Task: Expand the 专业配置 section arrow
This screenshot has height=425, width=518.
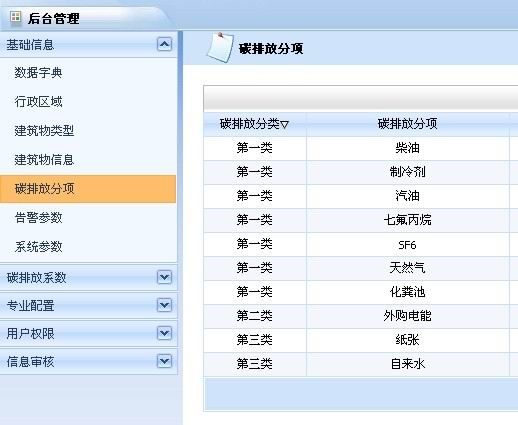Action: coord(164,305)
